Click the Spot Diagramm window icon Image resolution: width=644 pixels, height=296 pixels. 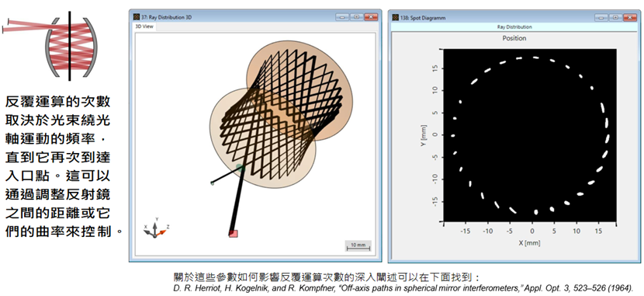(x=395, y=18)
